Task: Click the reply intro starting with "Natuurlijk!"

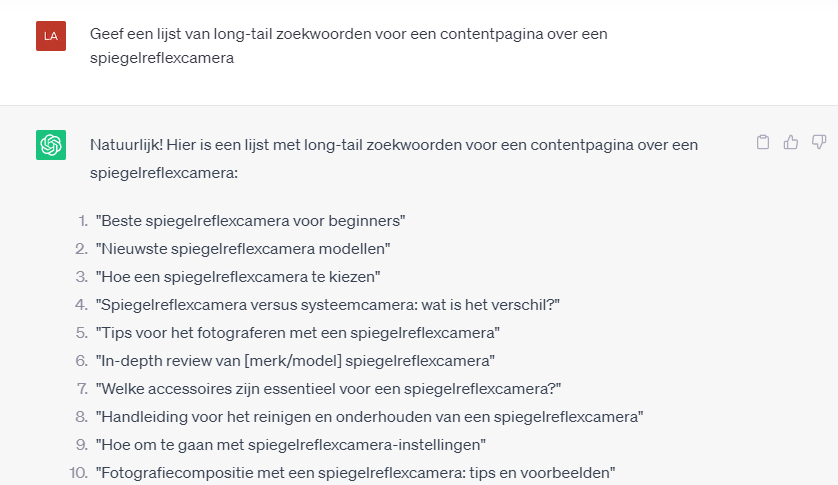Action: (393, 145)
